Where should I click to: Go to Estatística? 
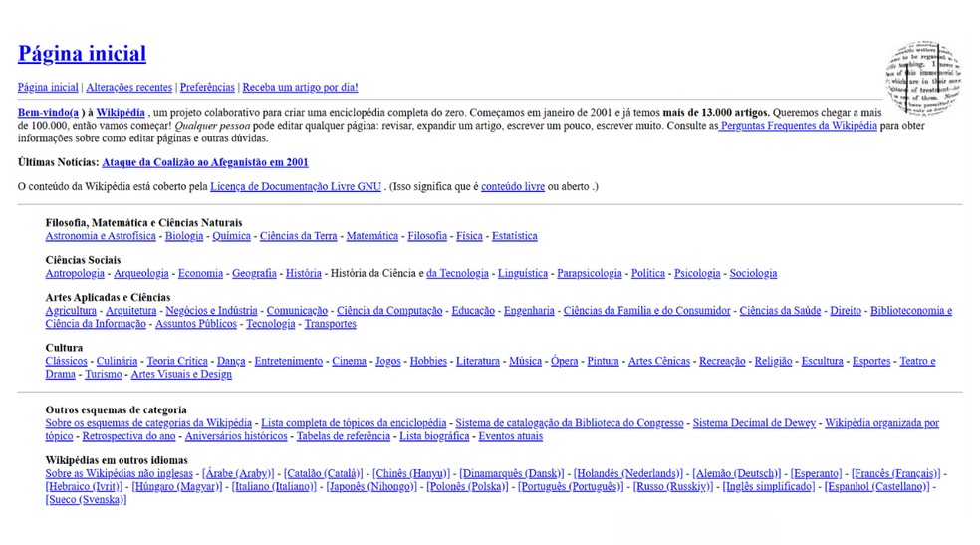tap(514, 235)
